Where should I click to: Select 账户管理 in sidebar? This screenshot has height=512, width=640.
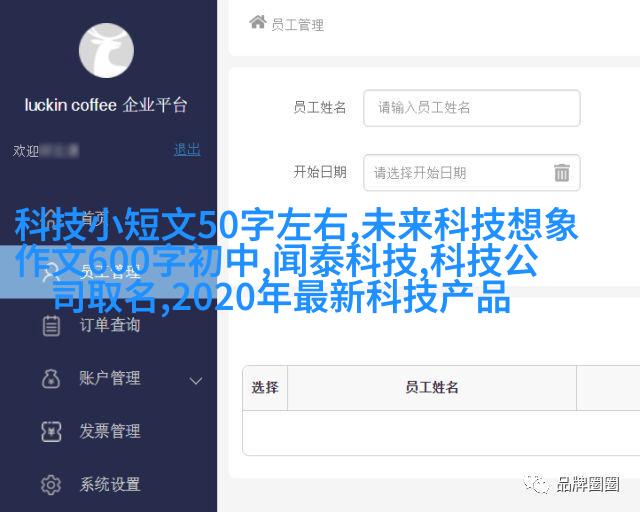coord(110,378)
